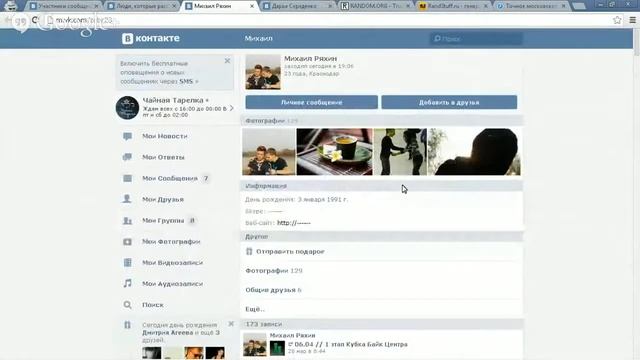Click the Мои Сообщения envelope icon
Viewport: 640px width, 360px height.
point(127,178)
